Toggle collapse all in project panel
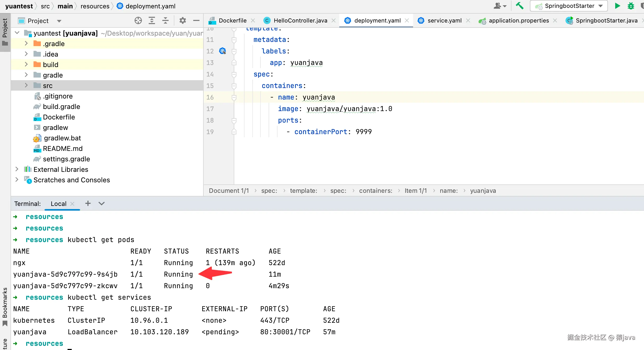644x350 pixels. click(x=164, y=21)
